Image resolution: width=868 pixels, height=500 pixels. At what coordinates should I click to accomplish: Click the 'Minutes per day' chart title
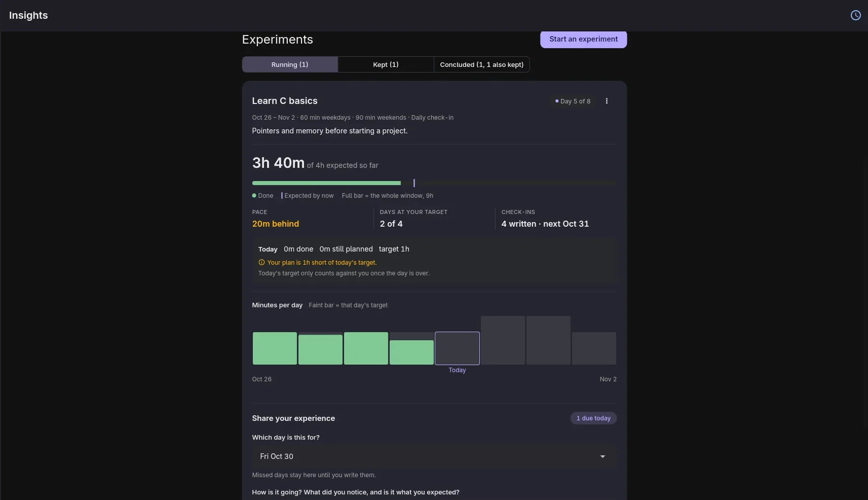coord(277,305)
